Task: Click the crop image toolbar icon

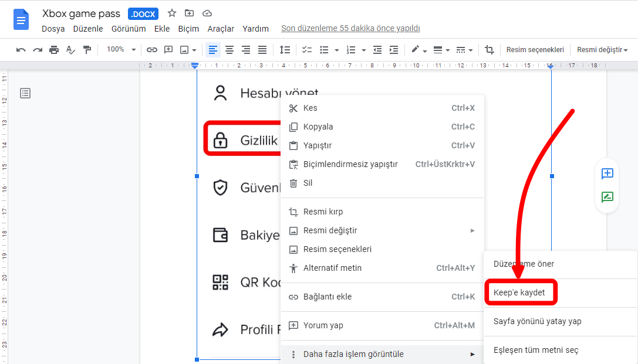Action: [489, 50]
